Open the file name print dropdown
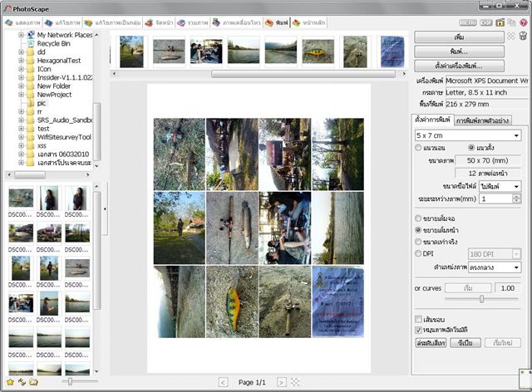 click(x=500, y=187)
